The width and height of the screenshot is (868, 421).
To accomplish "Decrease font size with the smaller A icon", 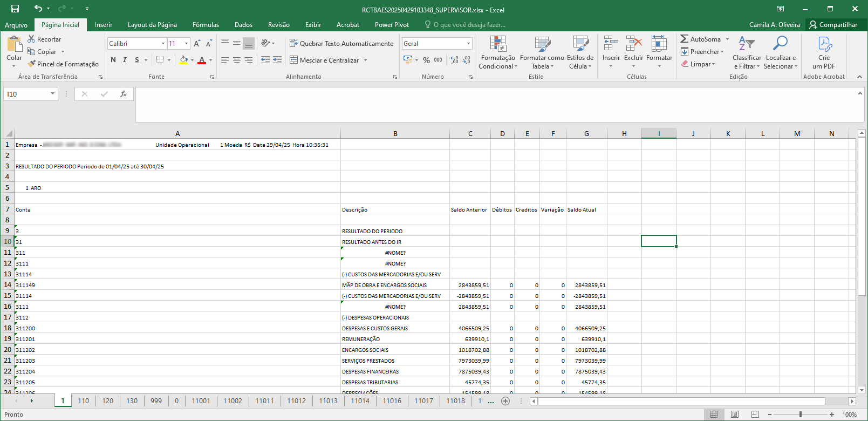I will (x=209, y=44).
